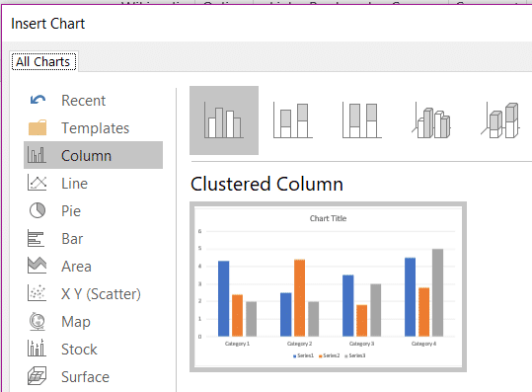The height and width of the screenshot is (392, 532).
Task: Select the Stock chart category
Action: (x=94, y=349)
